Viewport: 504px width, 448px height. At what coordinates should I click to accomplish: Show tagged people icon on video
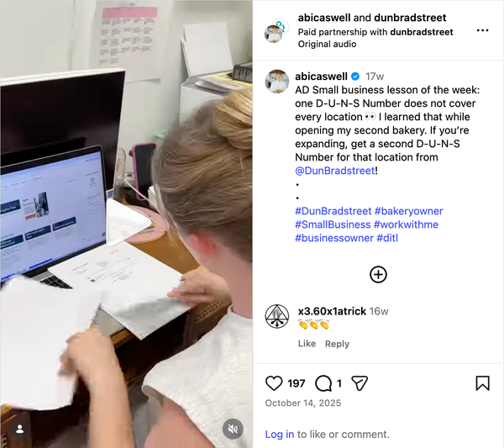pyautogui.click(x=20, y=429)
